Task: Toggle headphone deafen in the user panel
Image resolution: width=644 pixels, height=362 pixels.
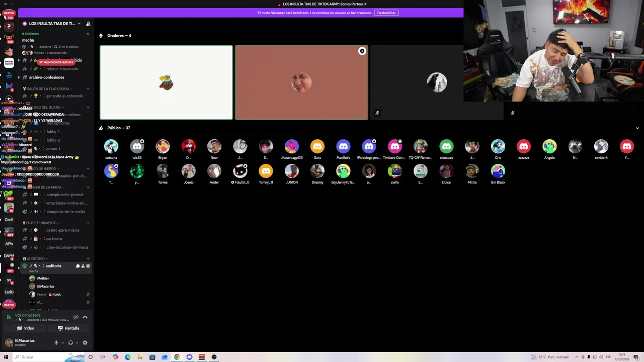Action: 70,342
